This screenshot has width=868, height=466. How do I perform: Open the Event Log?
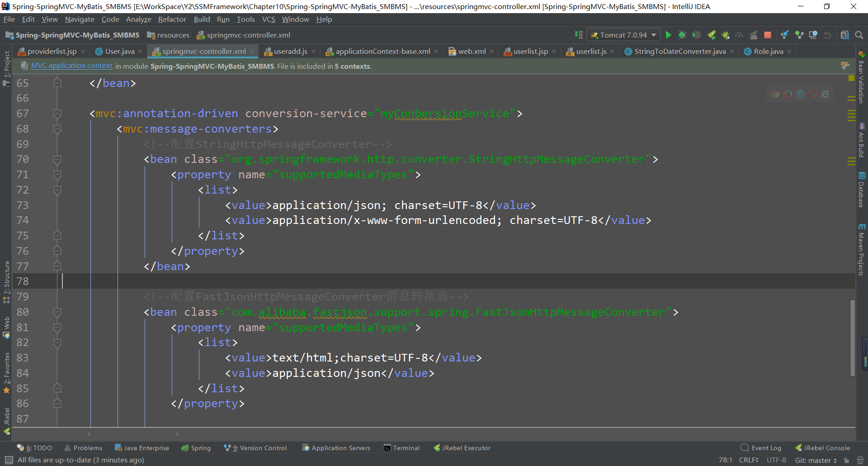[766, 448]
